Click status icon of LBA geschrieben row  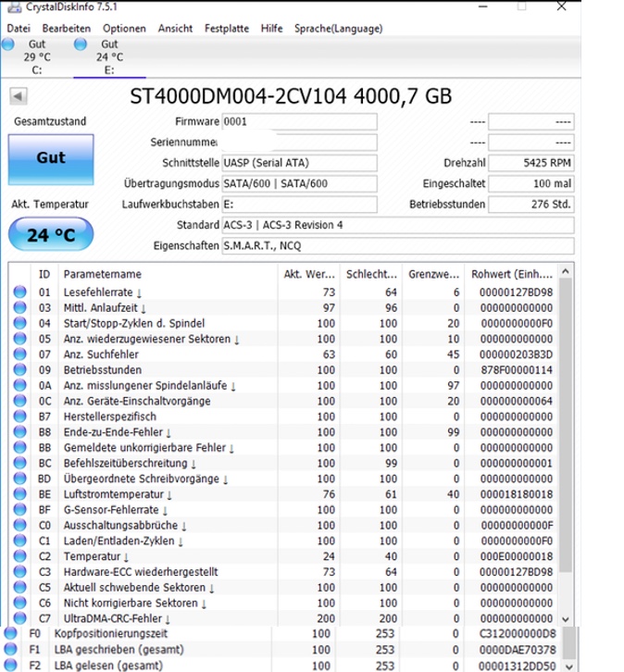(10, 649)
